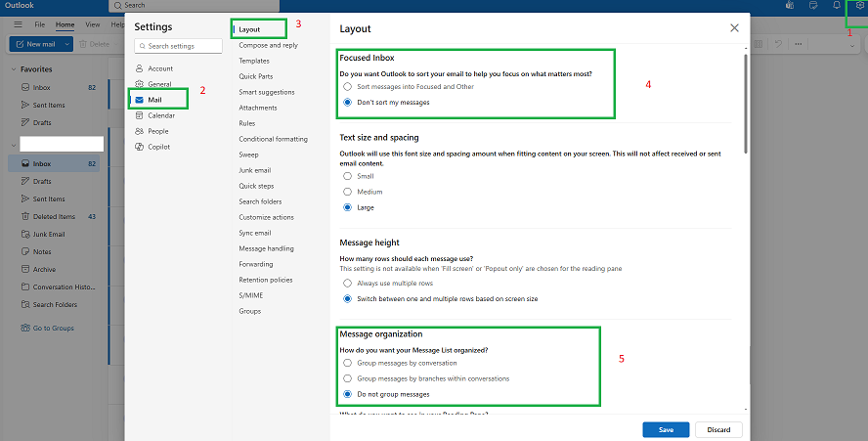868x441 pixels.
Task: Choose Medium text size option
Action: (x=347, y=192)
